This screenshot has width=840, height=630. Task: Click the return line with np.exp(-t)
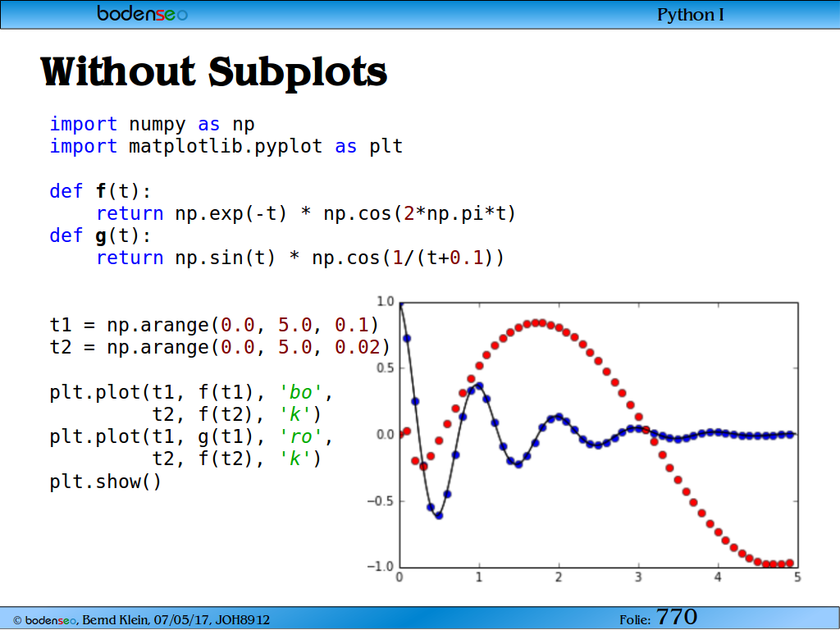pyautogui.click(x=306, y=214)
